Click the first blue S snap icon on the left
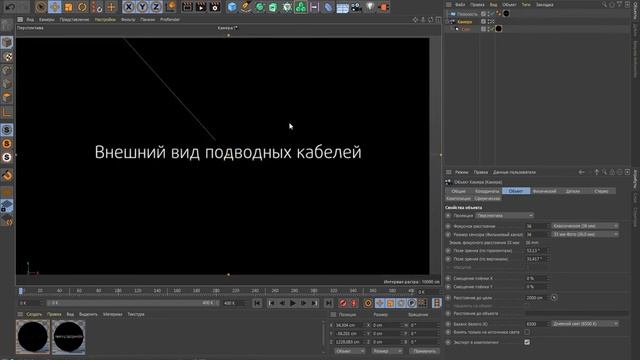 (x=7, y=130)
